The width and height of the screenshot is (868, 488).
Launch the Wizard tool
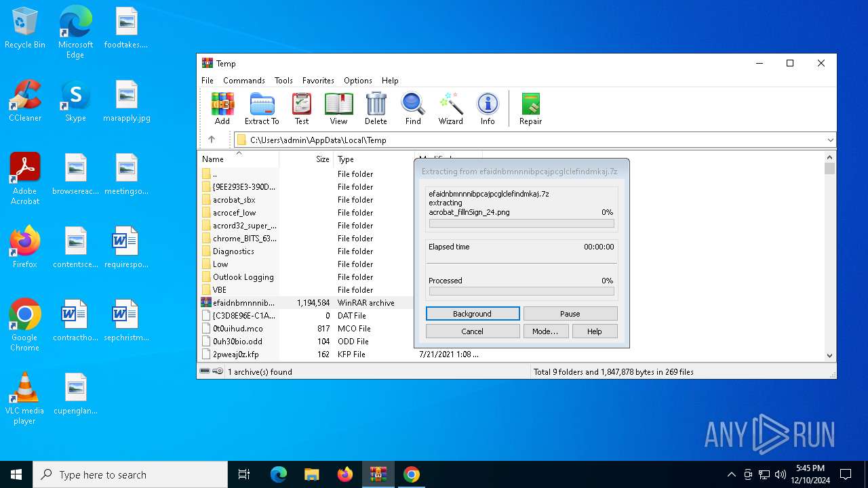click(450, 108)
